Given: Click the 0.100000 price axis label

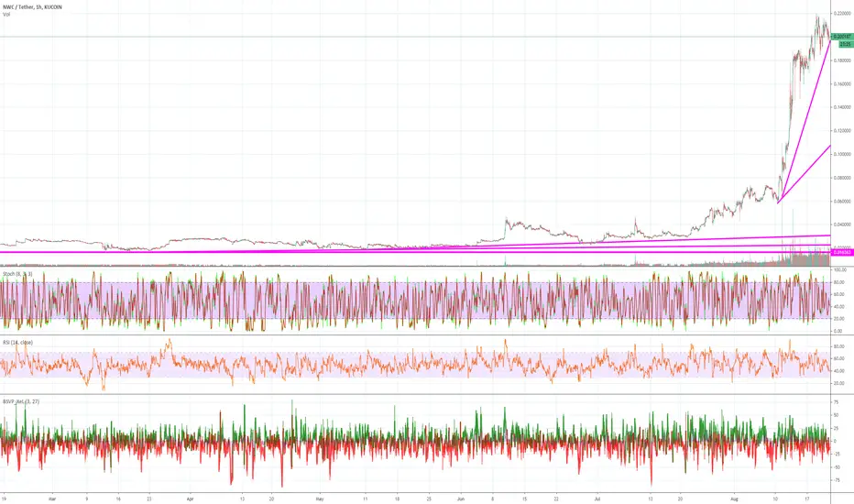Looking at the screenshot, I should pyautogui.click(x=842, y=154).
